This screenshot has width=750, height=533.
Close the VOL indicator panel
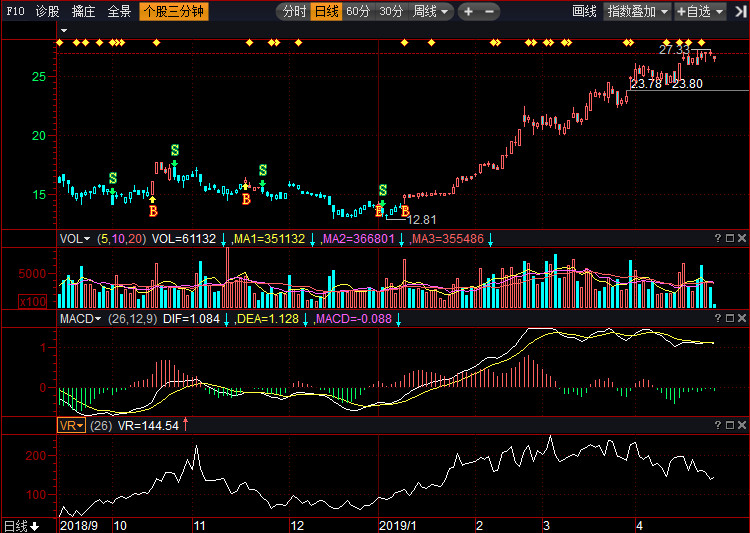(x=741, y=238)
